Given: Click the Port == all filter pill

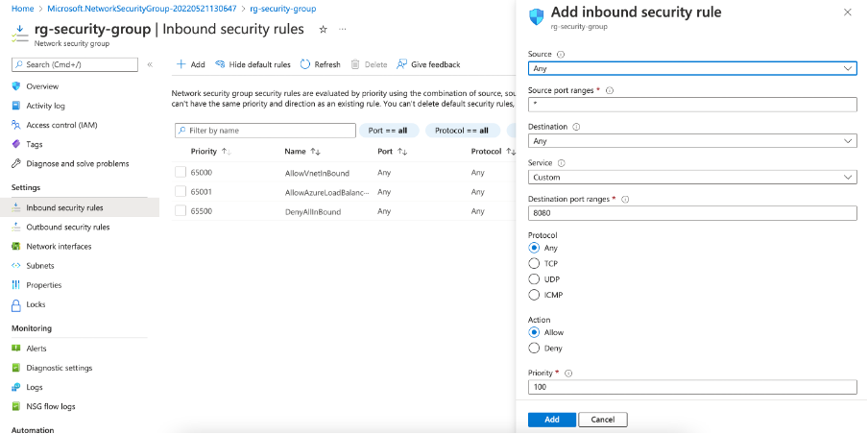Looking at the screenshot, I should pyautogui.click(x=389, y=131).
